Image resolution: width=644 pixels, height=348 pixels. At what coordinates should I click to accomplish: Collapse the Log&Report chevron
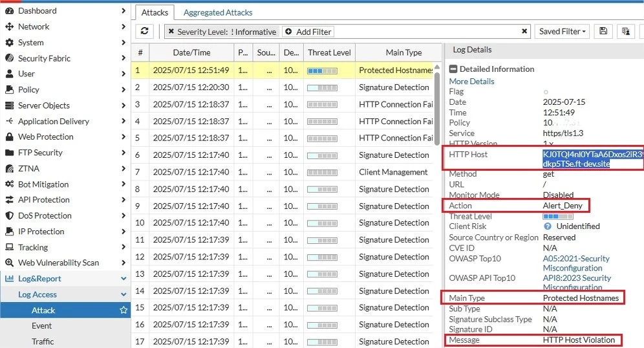pyautogui.click(x=123, y=279)
